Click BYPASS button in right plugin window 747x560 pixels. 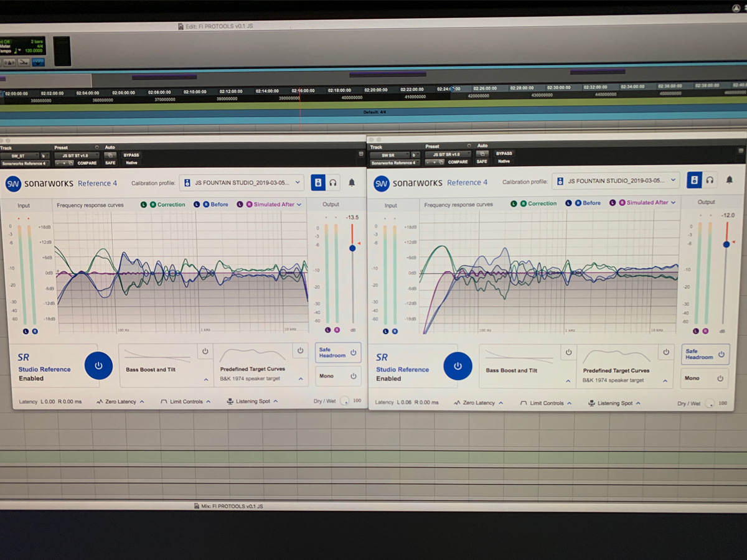[x=504, y=153]
